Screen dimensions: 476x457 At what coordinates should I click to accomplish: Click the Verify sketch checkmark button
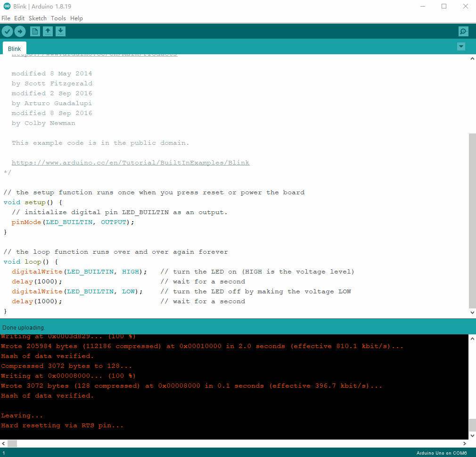(7, 31)
